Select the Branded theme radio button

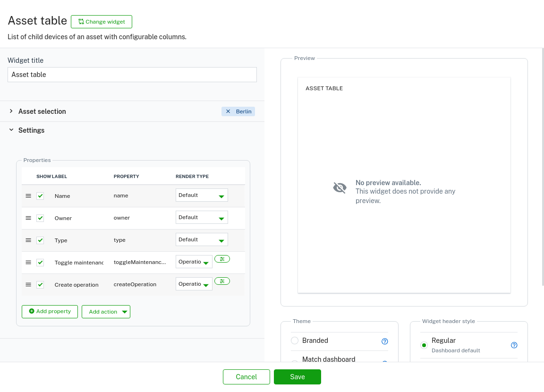coord(295,341)
